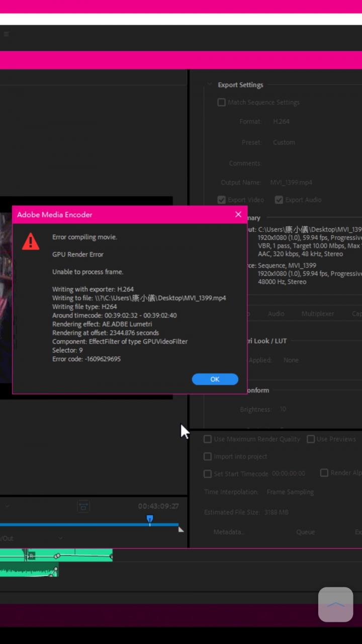Open the hamburger panel menu icon
The height and width of the screenshot is (644, 362).
coord(6,34)
